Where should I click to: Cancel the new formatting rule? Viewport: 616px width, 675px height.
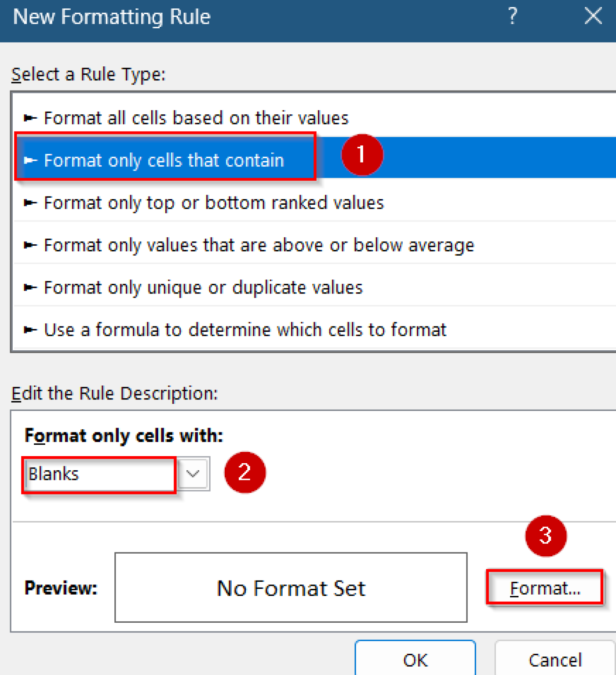pyautogui.click(x=555, y=660)
